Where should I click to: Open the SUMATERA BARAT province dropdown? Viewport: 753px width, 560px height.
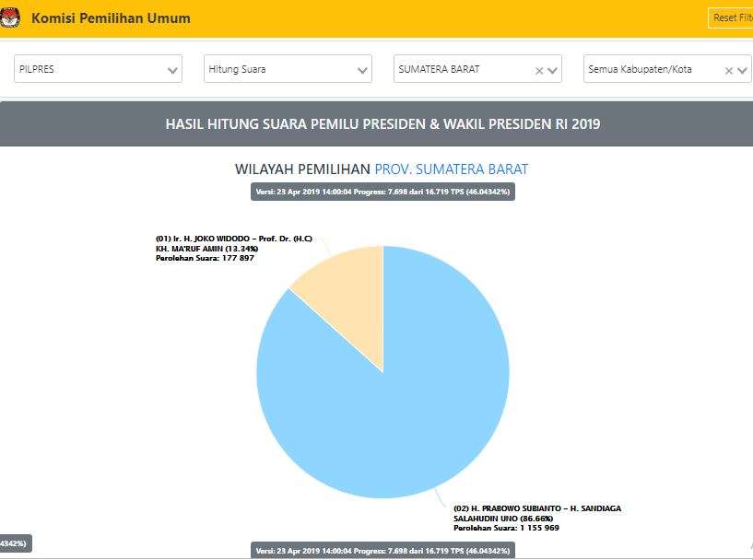(477, 69)
